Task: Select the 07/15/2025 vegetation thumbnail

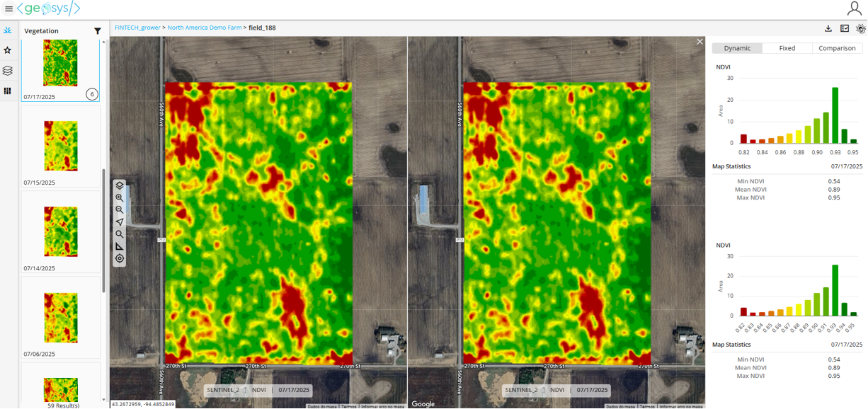Action: (x=61, y=146)
